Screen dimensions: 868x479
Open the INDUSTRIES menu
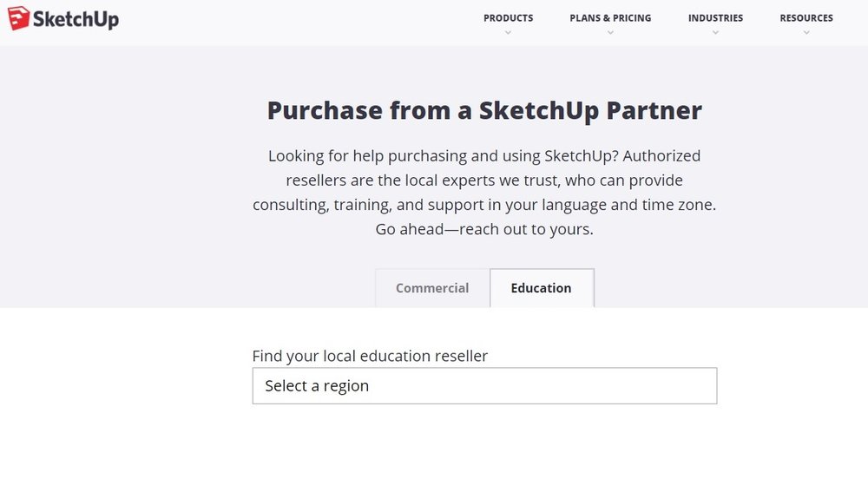point(715,17)
